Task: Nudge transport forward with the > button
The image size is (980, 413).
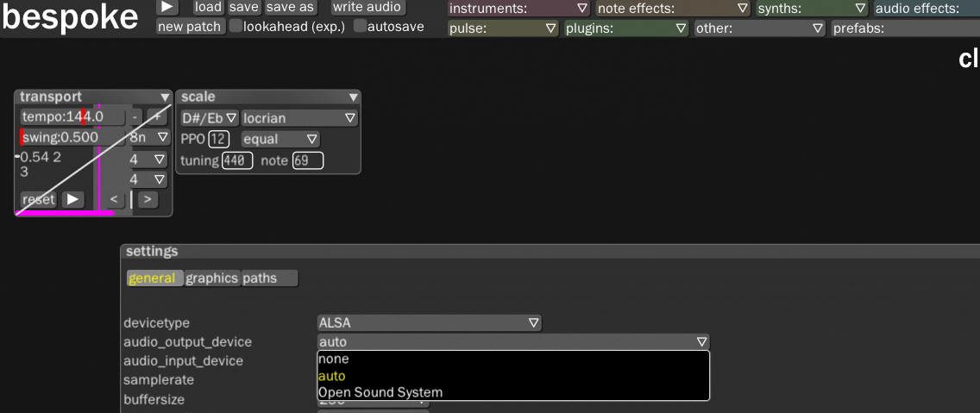Action: click(x=148, y=200)
